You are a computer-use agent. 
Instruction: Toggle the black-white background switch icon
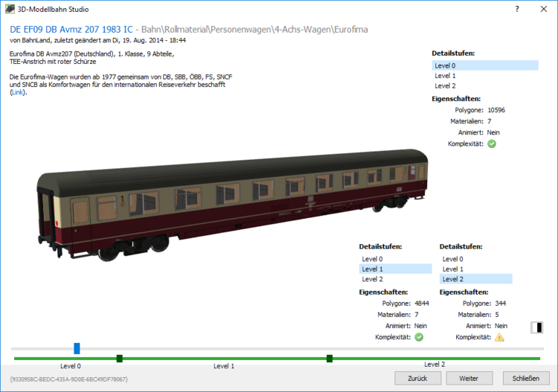(x=536, y=327)
